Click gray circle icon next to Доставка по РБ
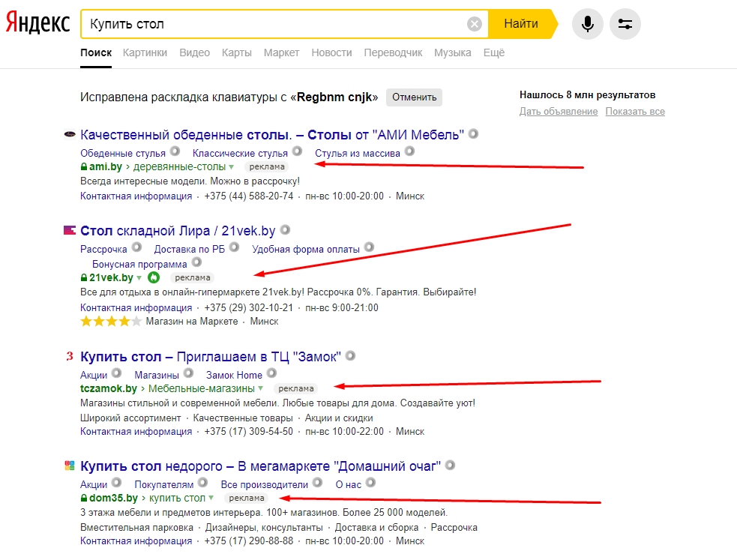This screenshot has height=560, width=737. coord(234,247)
